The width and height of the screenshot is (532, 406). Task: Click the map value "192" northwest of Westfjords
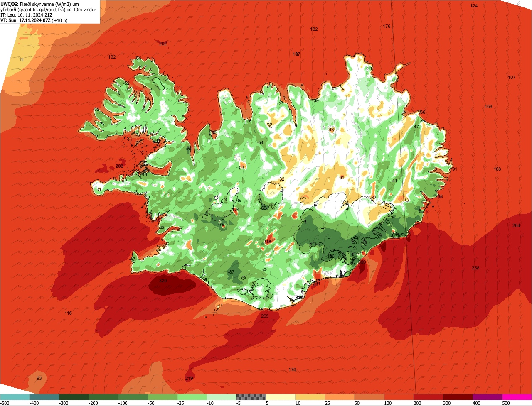click(112, 57)
